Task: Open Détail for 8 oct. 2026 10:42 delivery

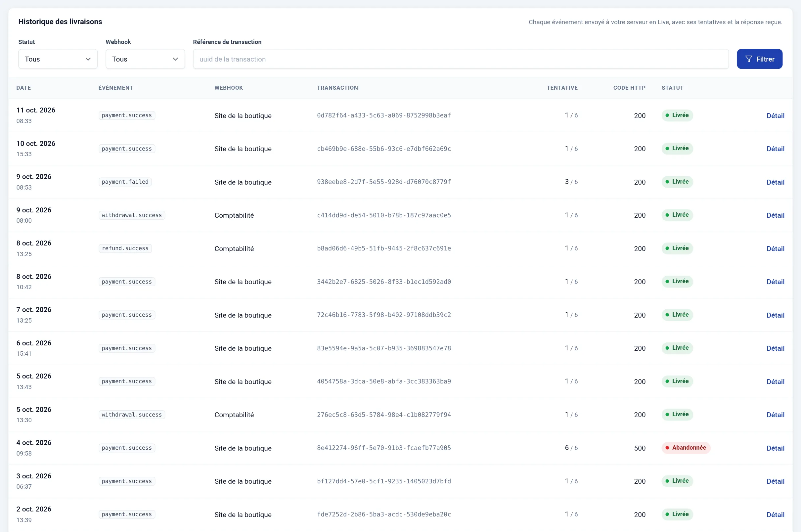Action: click(775, 282)
